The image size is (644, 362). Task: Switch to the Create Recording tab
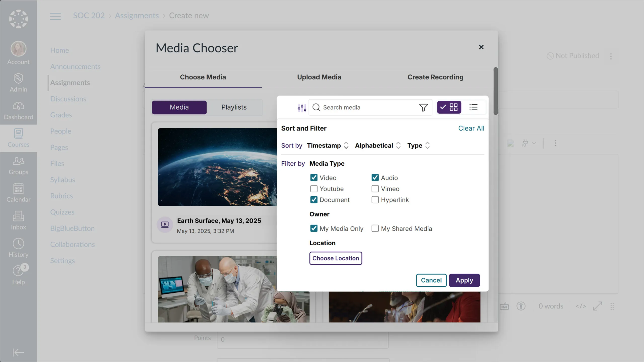(x=435, y=77)
